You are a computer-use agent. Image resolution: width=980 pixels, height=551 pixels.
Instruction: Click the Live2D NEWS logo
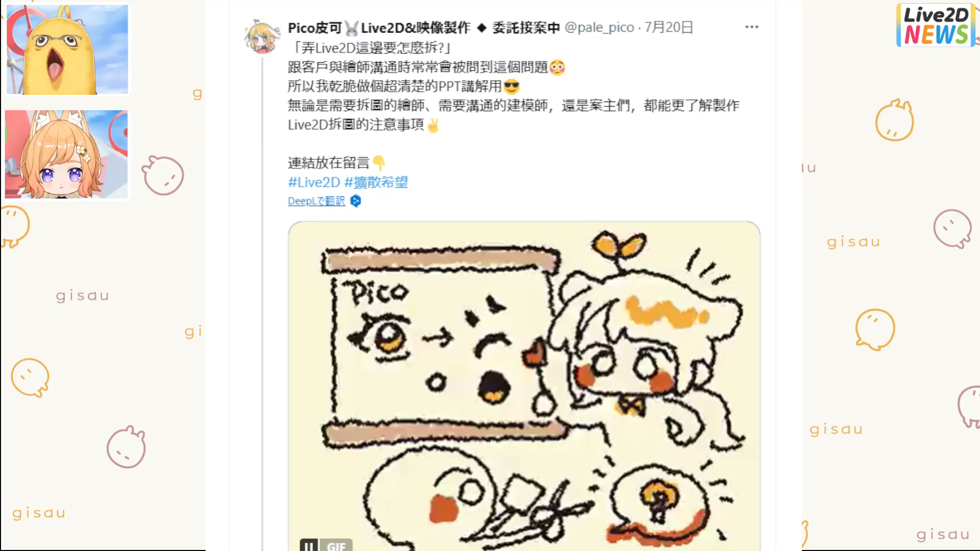pyautogui.click(x=936, y=25)
